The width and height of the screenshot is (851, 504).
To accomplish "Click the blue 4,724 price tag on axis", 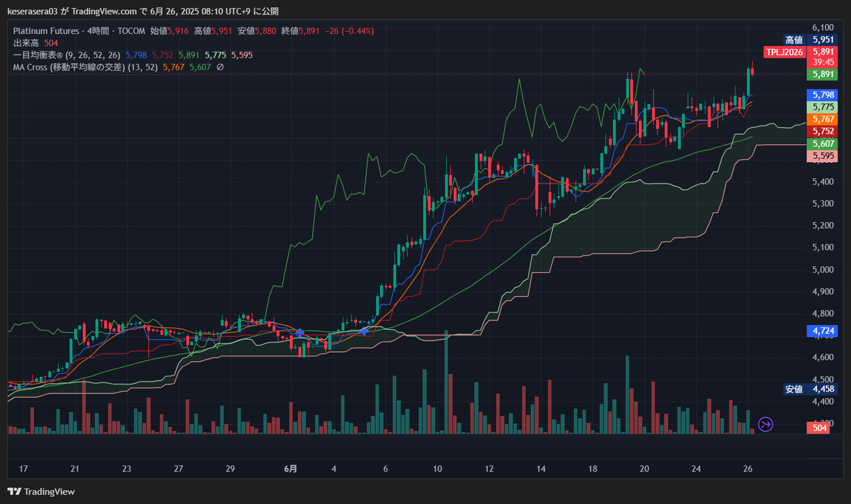I will 821,330.
